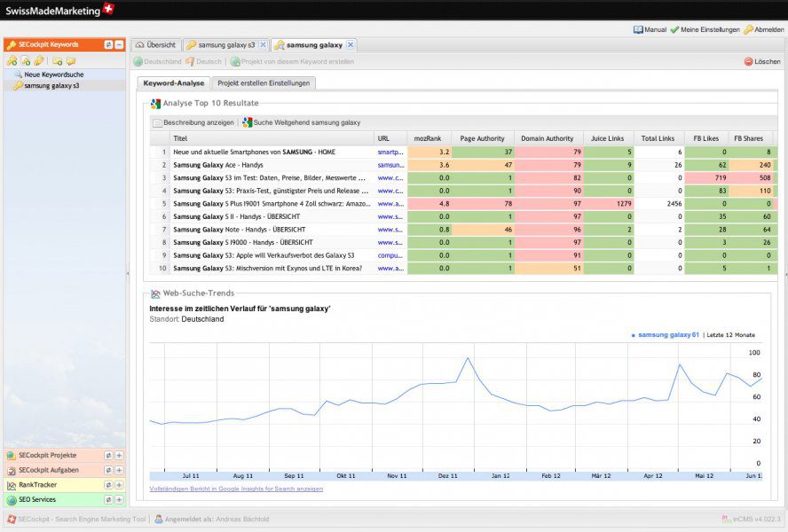788x532 pixels.
Task: Sort by Page Authority column header
Action: [483, 138]
